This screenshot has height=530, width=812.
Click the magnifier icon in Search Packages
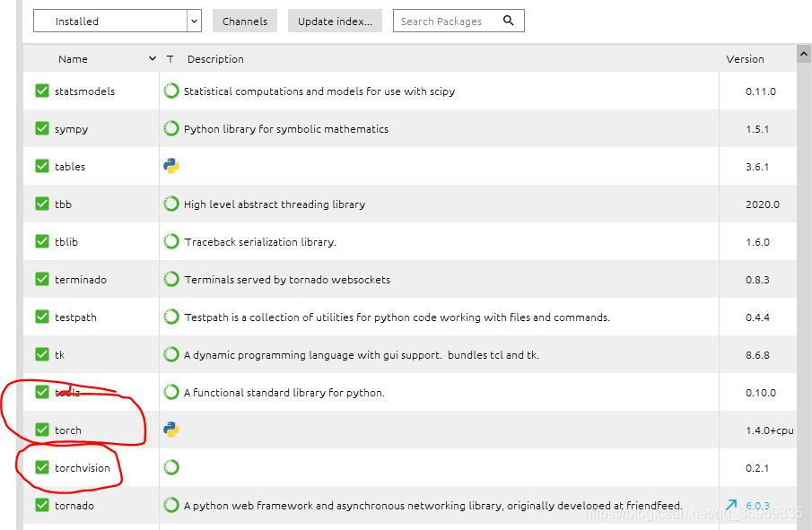tap(509, 21)
